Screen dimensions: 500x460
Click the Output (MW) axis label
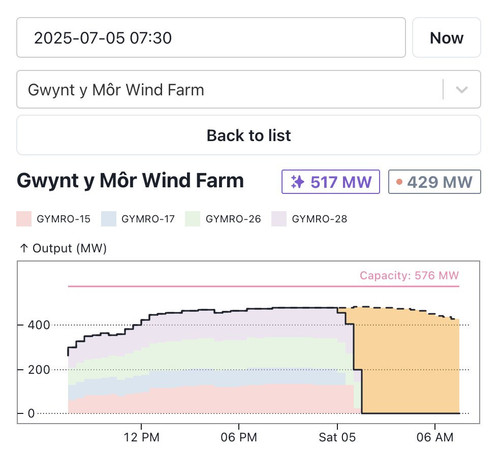click(x=63, y=248)
